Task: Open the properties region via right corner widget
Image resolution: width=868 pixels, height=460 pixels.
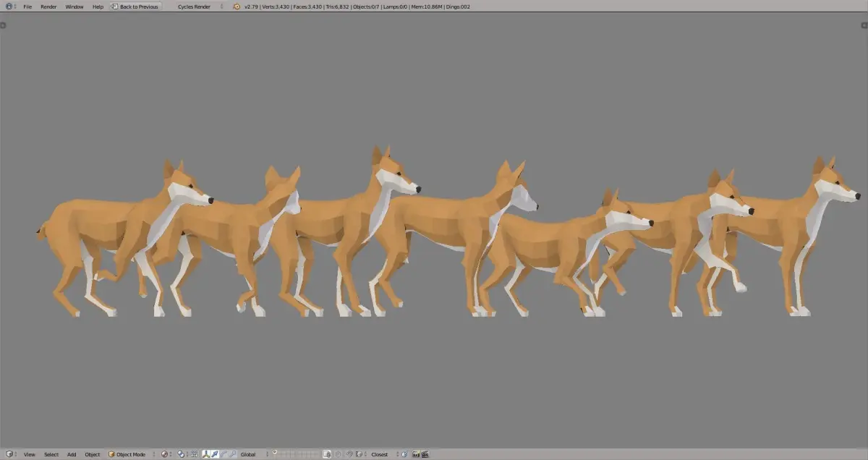Action: point(865,25)
